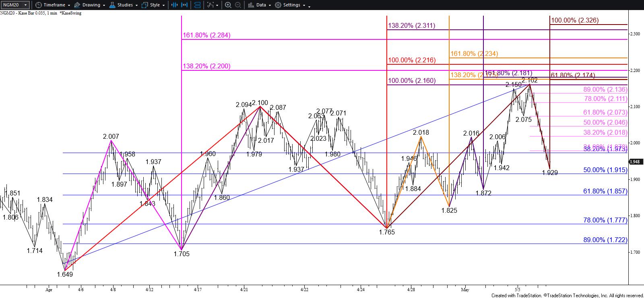Select the 100.00% (2.326) projection label

pos(575,21)
